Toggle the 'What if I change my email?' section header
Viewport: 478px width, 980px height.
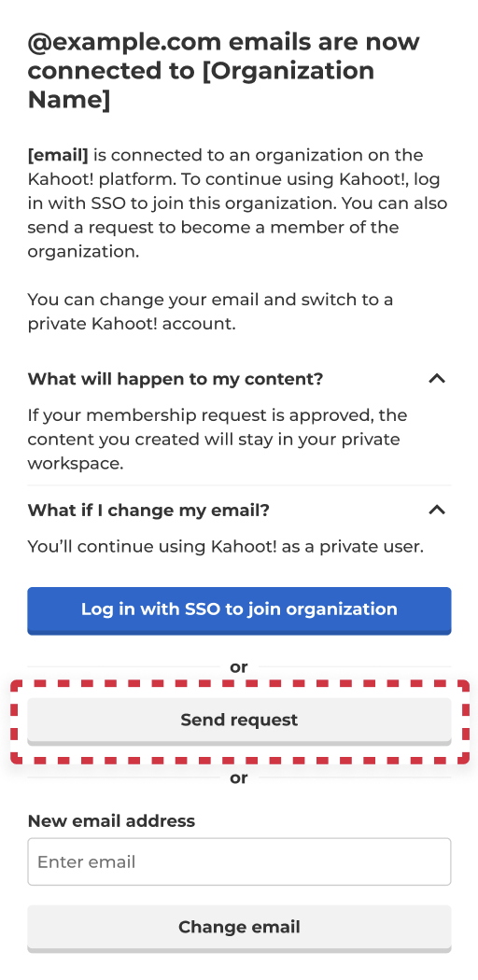(x=239, y=510)
